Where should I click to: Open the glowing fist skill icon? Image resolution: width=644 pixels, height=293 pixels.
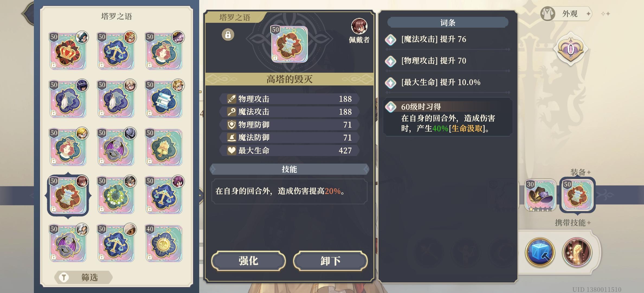pos(577,253)
